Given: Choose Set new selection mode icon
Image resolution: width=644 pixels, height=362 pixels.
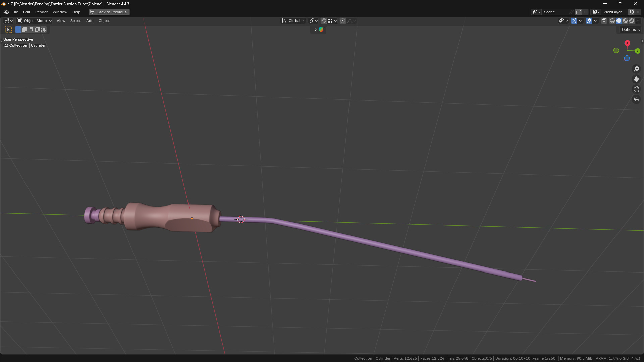Looking at the screenshot, I should tap(18, 29).
